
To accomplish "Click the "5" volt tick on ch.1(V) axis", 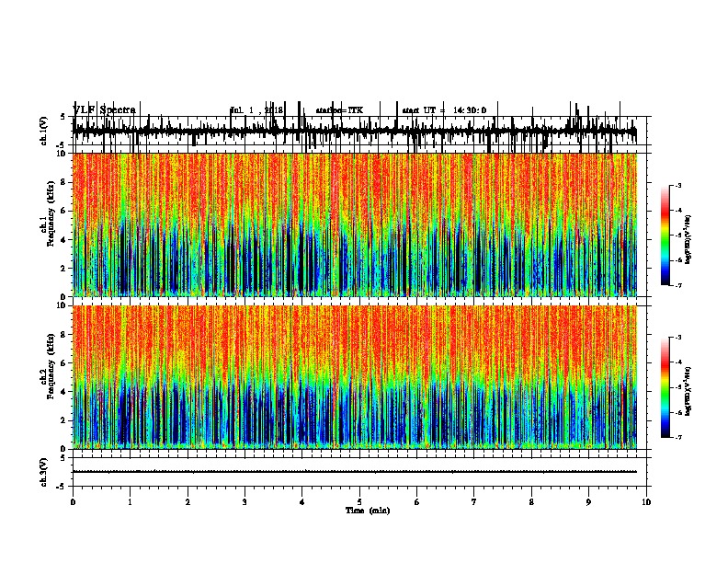I will 63,117.
